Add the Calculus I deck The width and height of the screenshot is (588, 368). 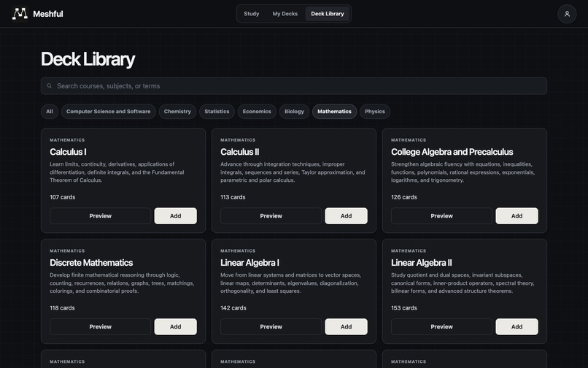[x=176, y=216]
